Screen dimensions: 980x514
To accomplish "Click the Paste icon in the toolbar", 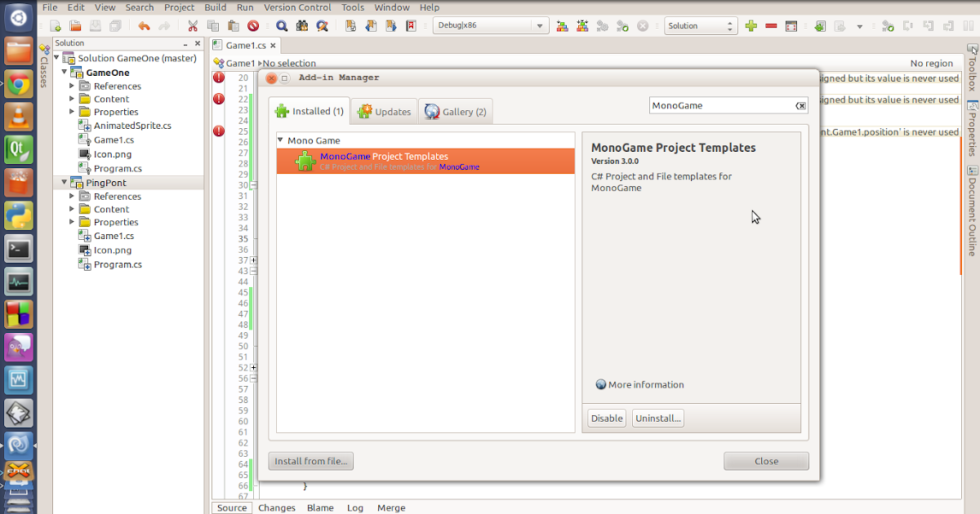I will click(233, 25).
